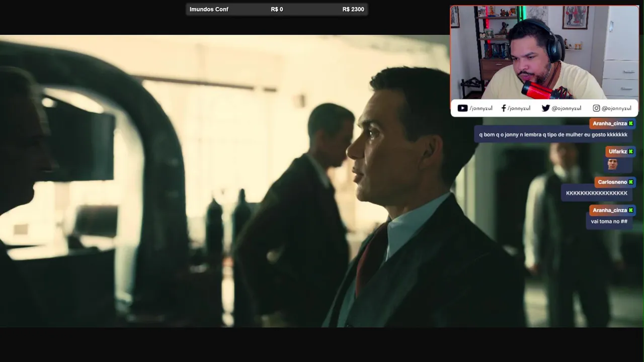Click the Facebook icon beside /jonnyzul

(x=504, y=108)
